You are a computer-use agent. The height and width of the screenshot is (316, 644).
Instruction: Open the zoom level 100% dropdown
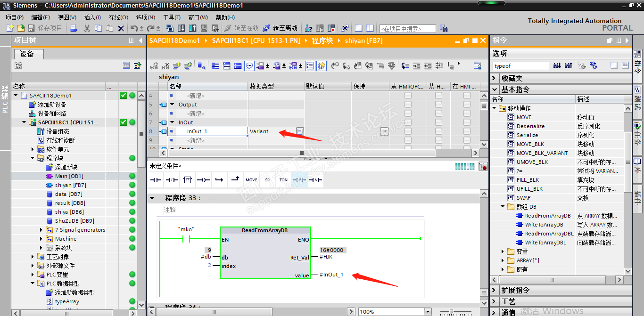(x=427, y=312)
